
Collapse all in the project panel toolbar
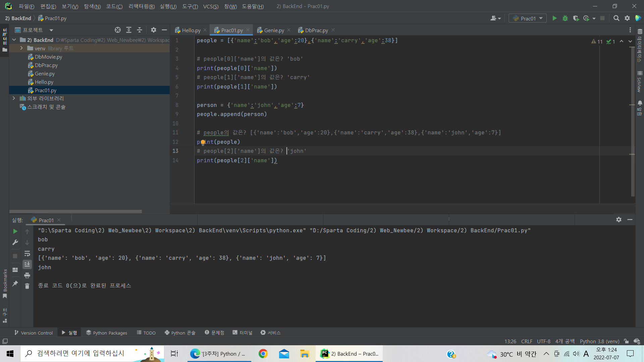click(140, 30)
